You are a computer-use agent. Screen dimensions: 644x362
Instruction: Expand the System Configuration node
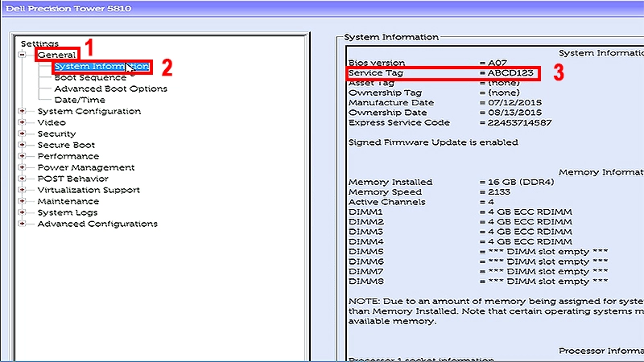point(23,111)
